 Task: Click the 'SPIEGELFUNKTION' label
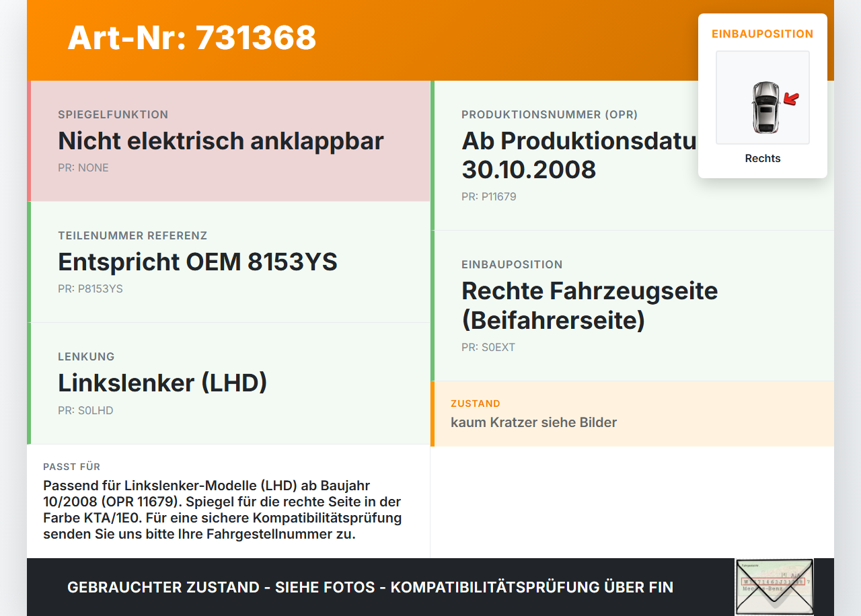pos(113,115)
